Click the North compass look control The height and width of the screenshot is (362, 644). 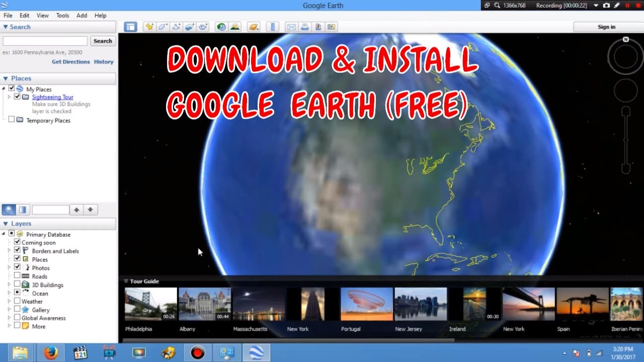pyautogui.click(x=626, y=39)
